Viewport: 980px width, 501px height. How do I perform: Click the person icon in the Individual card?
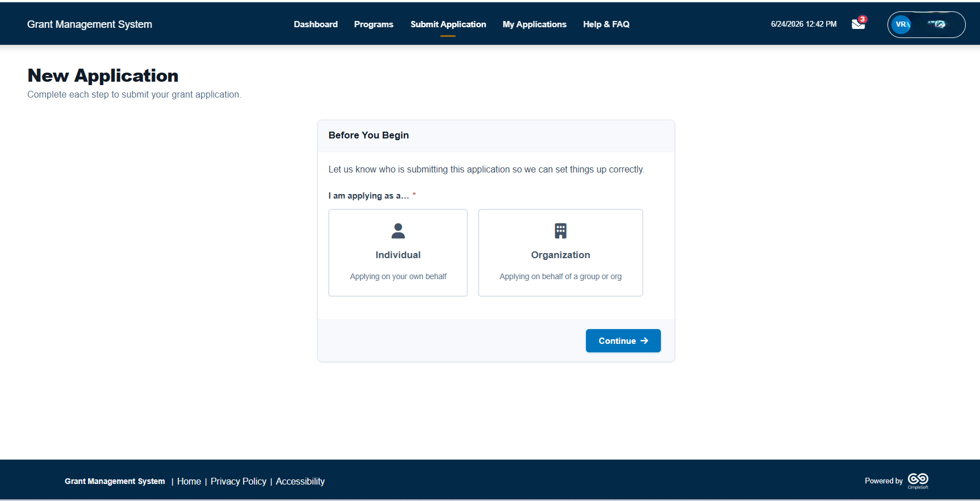pyautogui.click(x=398, y=231)
